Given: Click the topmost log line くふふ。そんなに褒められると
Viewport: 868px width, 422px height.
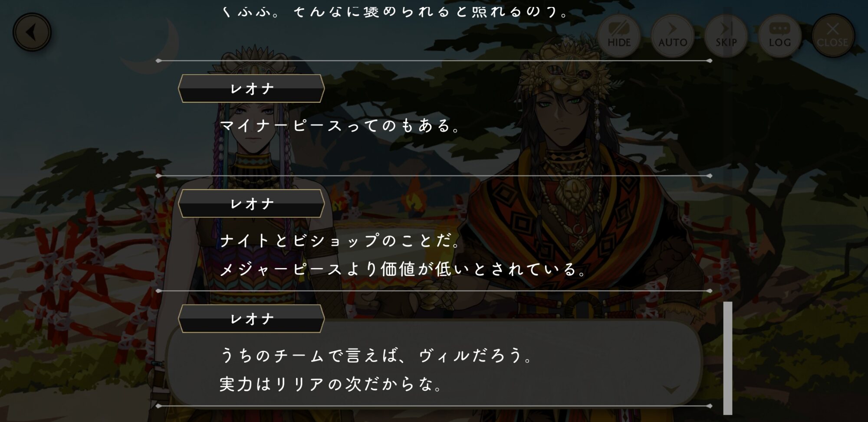Looking at the screenshot, I should pos(394,12).
